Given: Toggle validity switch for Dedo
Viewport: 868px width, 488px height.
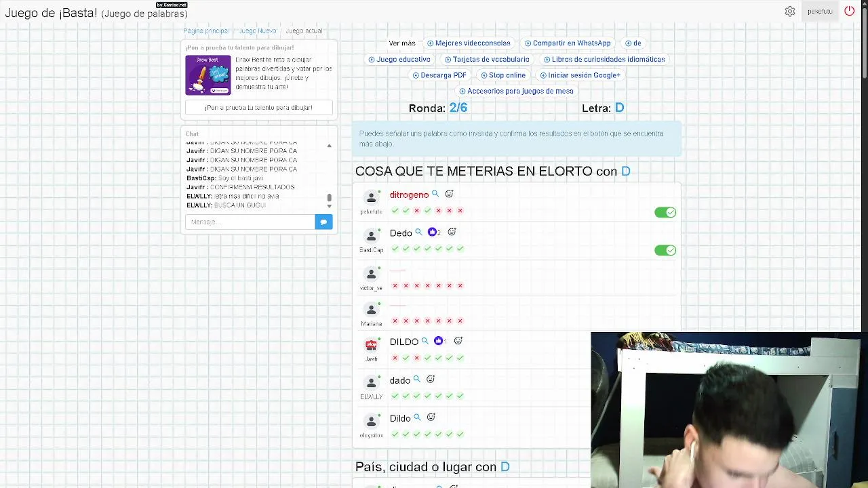Looking at the screenshot, I should pyautogui.click(x=665, y=250).
